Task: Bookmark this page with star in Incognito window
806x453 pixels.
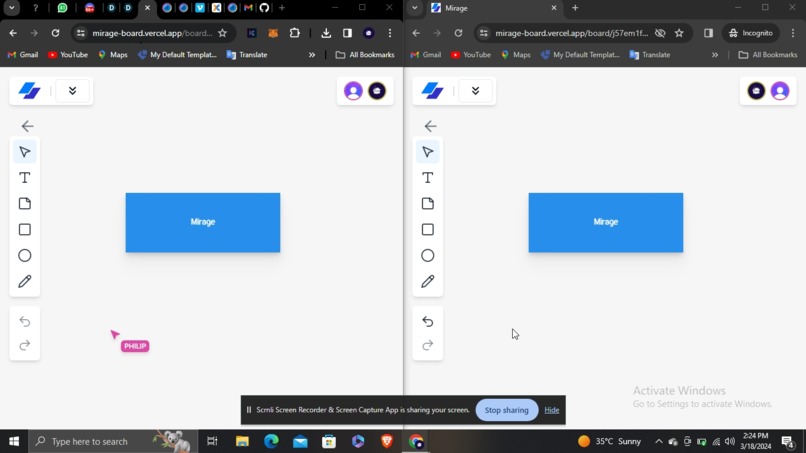Action: pyautogui.click(x=679, y=33)
